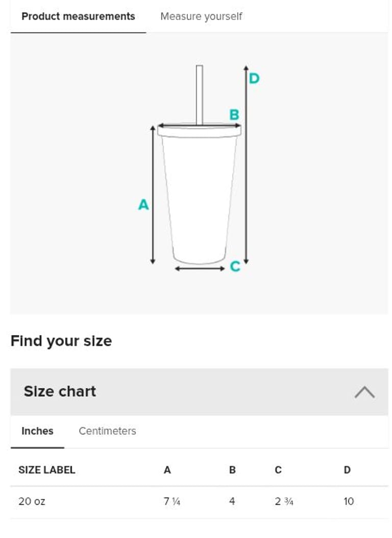Click the SIZE LABEL column header
The image size is (392, 538).
(x=46, y=470)
